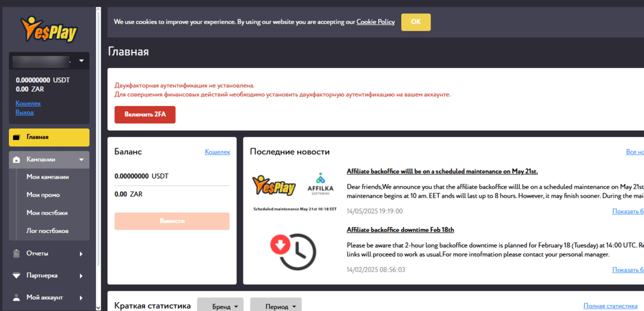Click the 0.00 ZAR balance in card
Viewport: 644px width, 311px height.
click(128, 194)
